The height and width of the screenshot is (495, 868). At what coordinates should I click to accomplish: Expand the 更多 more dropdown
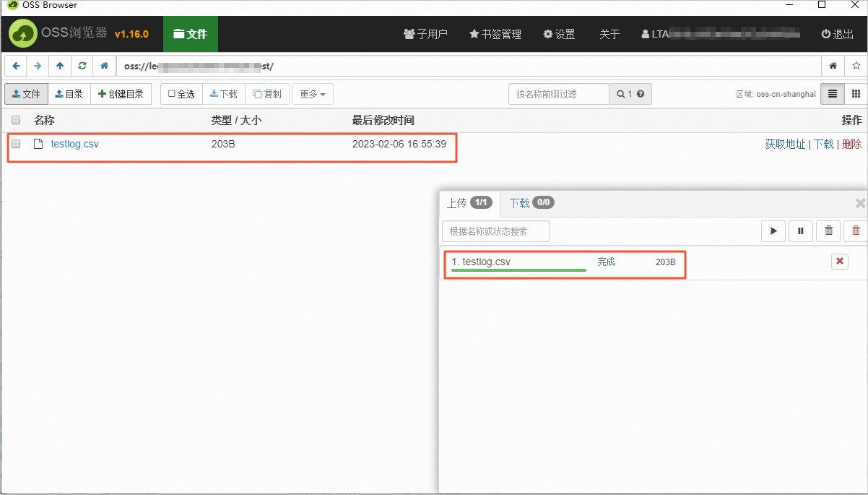(312, 94)
